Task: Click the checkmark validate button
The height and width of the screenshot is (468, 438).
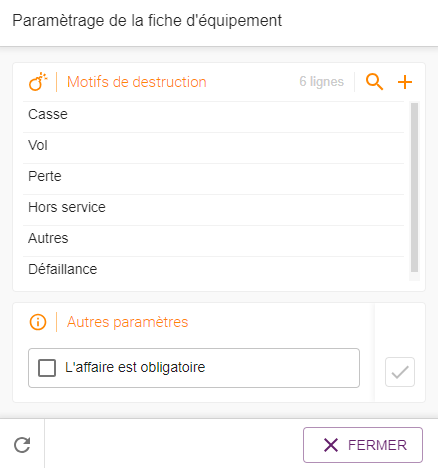Action: click(400, 372)
